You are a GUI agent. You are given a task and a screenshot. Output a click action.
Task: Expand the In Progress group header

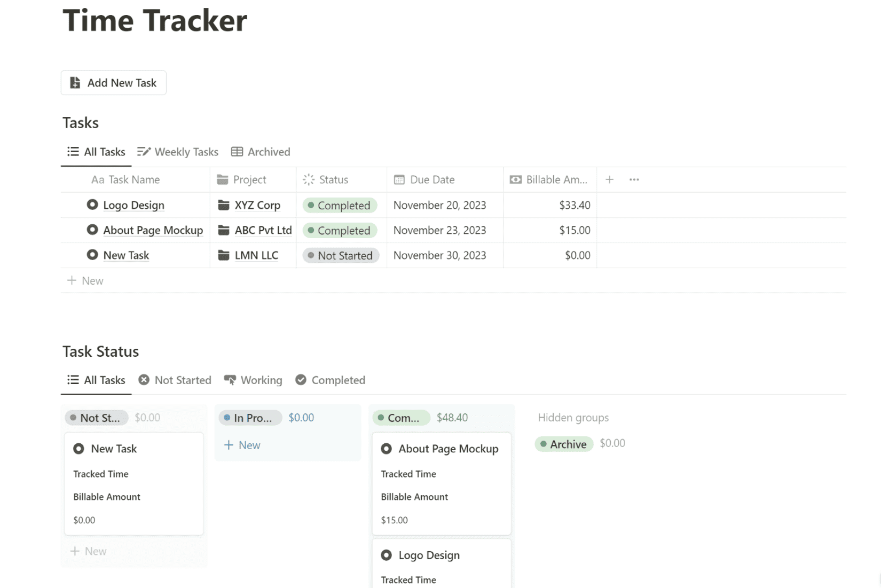click(x=250, y=418)
